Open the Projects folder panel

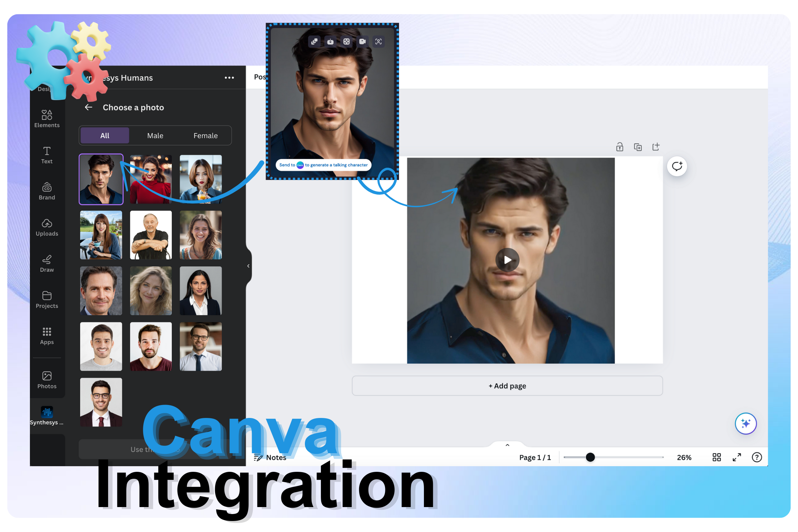(x=47, y=299)
